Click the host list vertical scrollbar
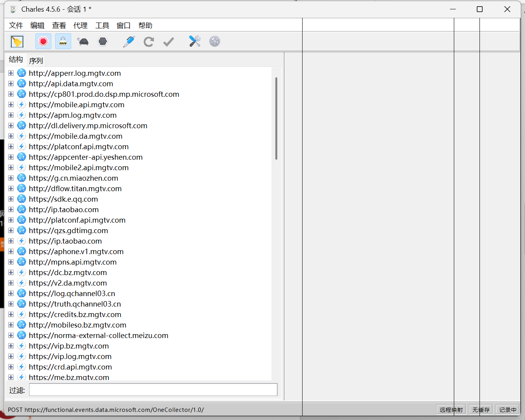Image resolution: width=525 pixels, height=420 pixels. pos(276,119)
